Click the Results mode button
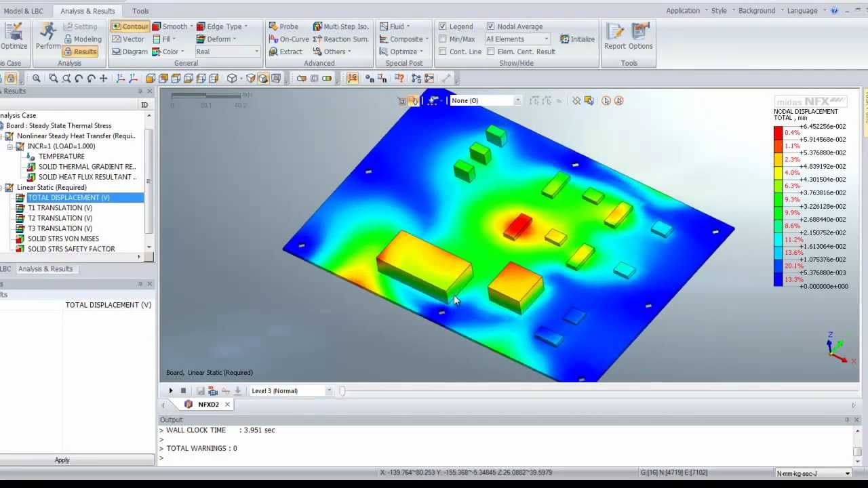 pos(80,52)
